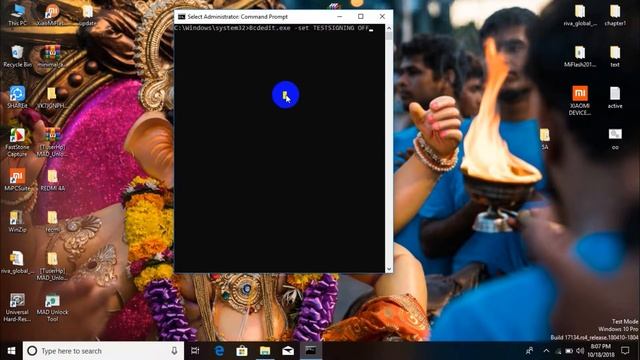Select the WinZip desktop shortcut
The image size is (640, 360).
coord(17,221)
